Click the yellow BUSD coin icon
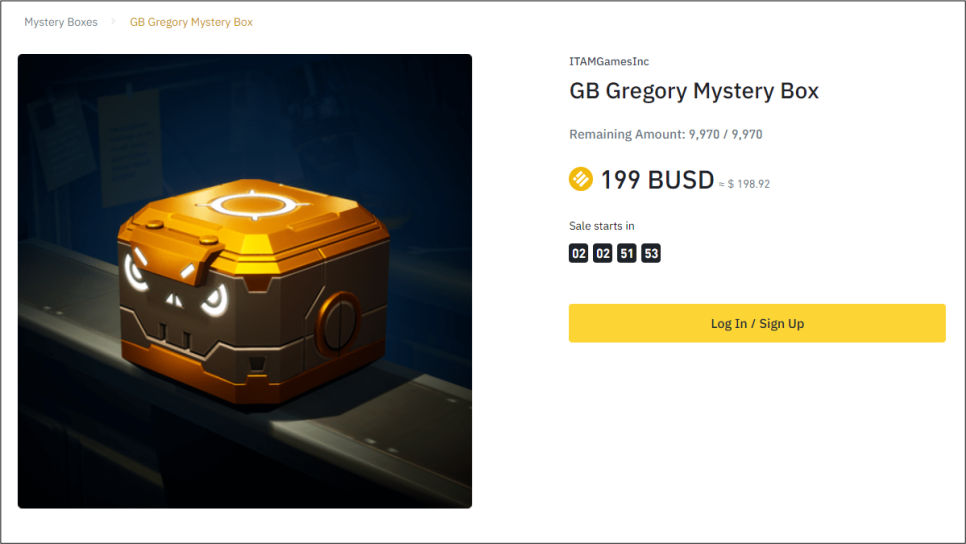The width and height of the screenshot is (966, 544). (x=580, y=179)
